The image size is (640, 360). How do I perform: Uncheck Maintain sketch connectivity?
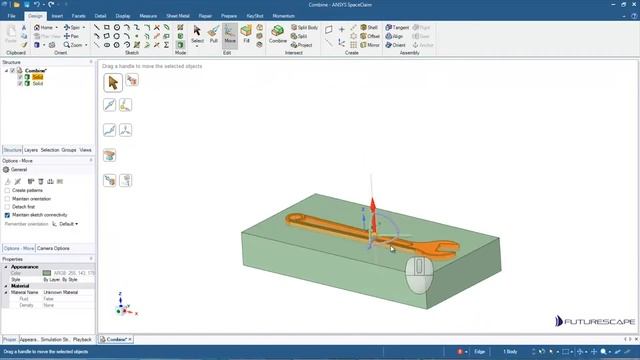(x=7, y=215)
